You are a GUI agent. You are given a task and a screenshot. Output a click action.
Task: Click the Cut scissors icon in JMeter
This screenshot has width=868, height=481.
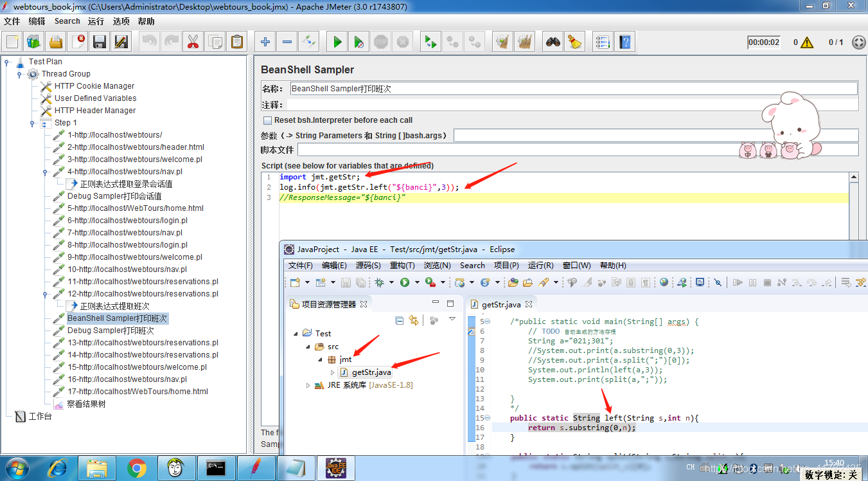tap(193, 42)
